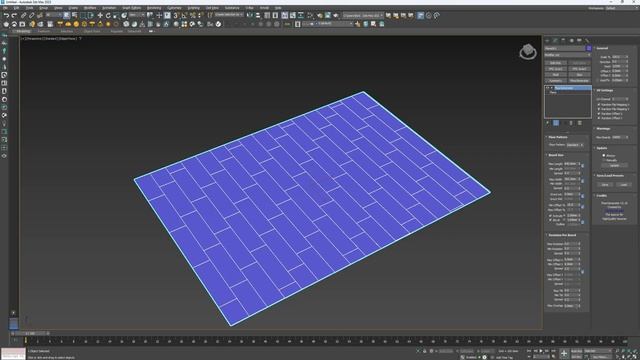Open the Modifiers menu

(90, 8)
